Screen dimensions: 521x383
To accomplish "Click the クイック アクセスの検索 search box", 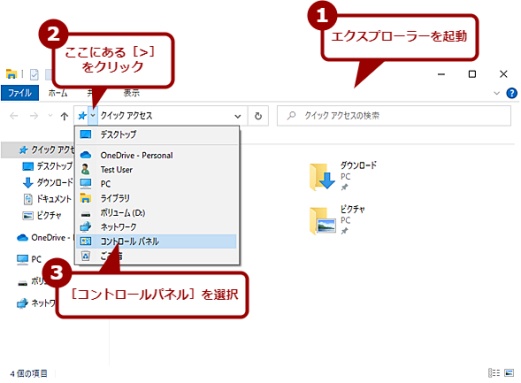I will pyautogui.click(x=394, y=116).
